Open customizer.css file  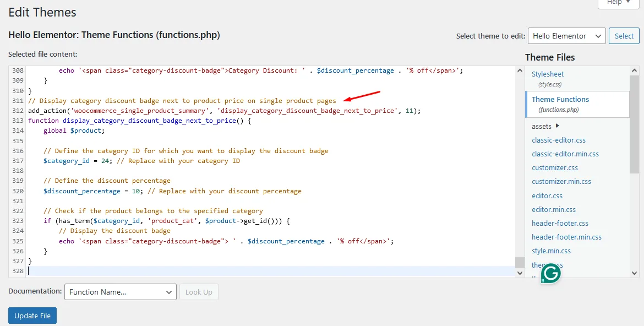554,168
